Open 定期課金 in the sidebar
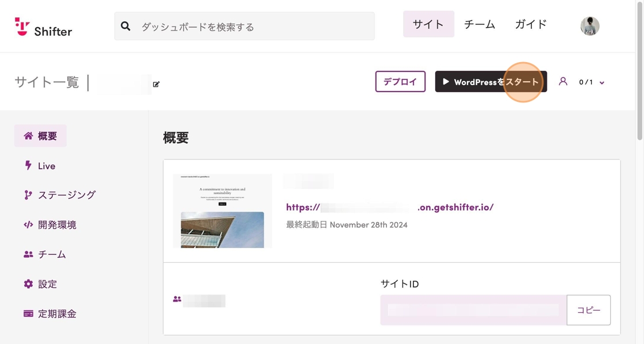 click(x=49, y=314)
